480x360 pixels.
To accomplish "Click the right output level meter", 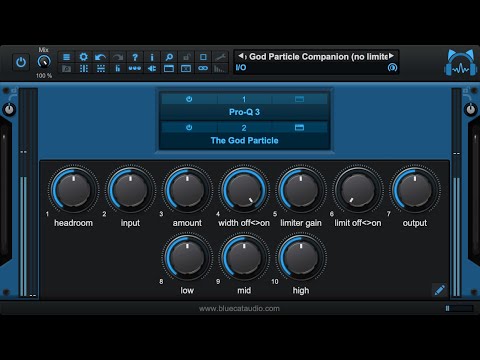I will (457, 193).
